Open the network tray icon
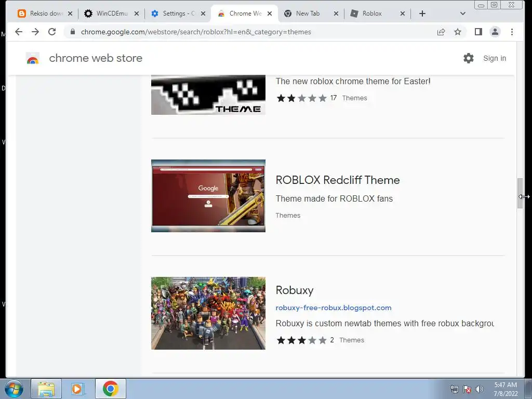The image size is (532, 399). coord(454,389)
